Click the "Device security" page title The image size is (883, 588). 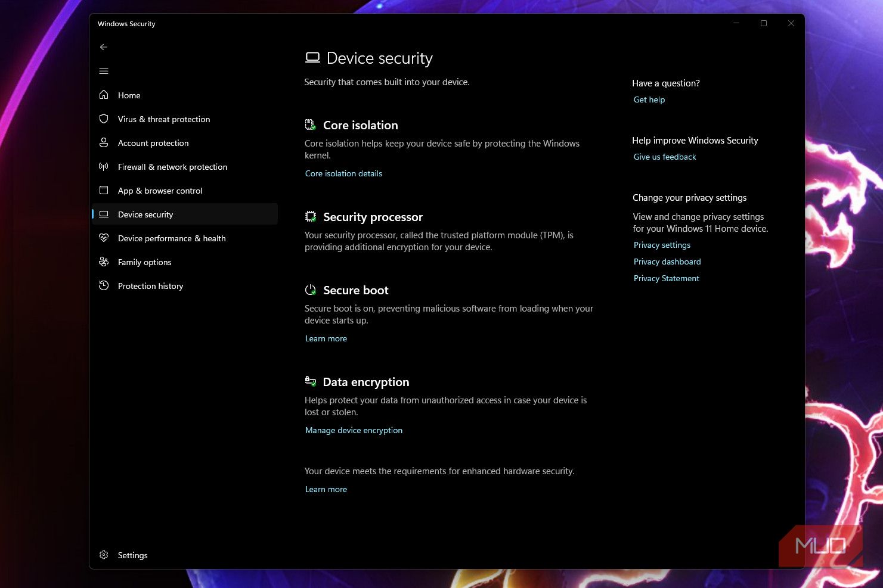click(380, 58)
